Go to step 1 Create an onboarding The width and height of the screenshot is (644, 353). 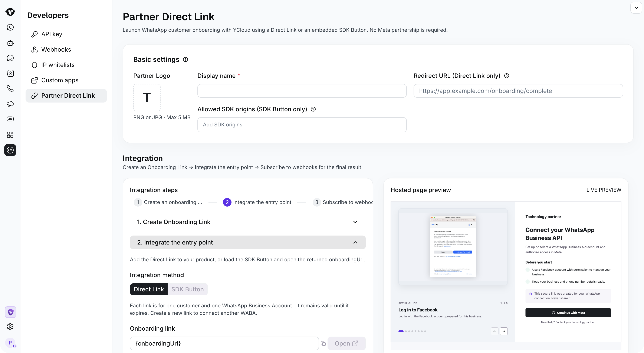(168, 202)
